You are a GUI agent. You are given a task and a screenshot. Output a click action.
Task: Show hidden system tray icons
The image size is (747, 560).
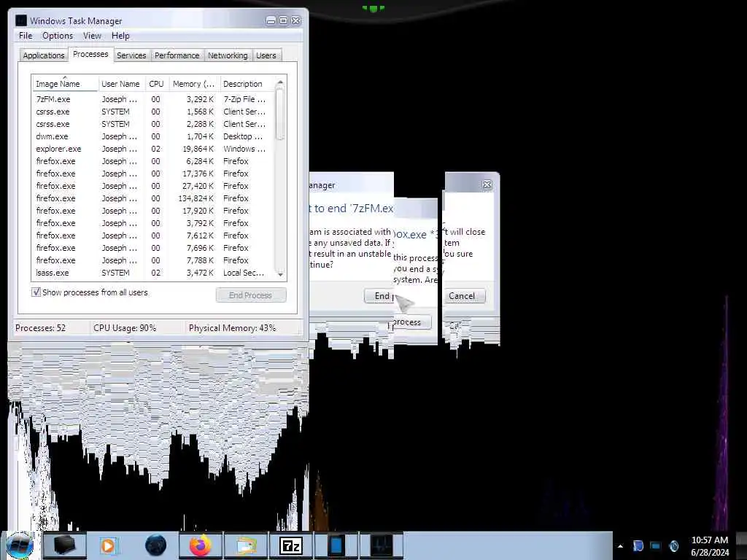(x=620, y=546)
